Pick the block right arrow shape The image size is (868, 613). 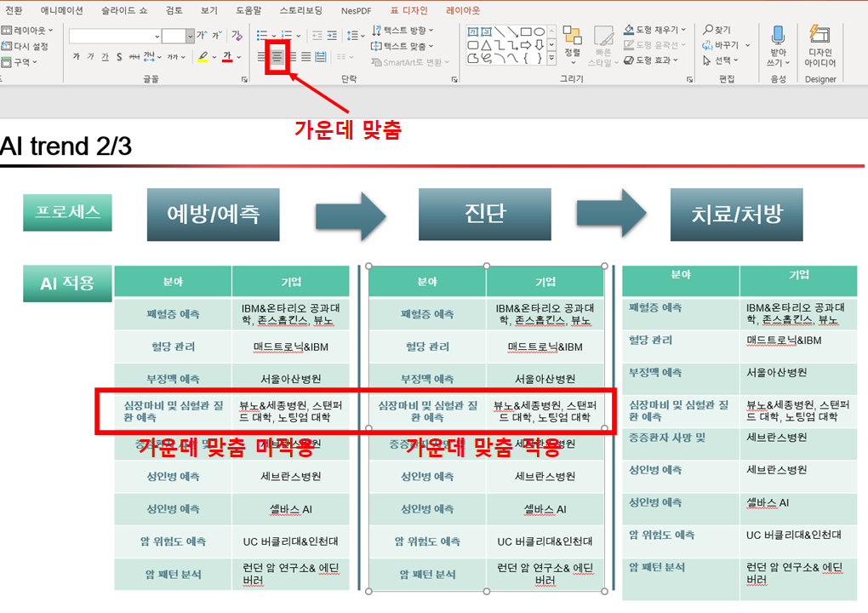pyautogui.click(x=526, y=45)
